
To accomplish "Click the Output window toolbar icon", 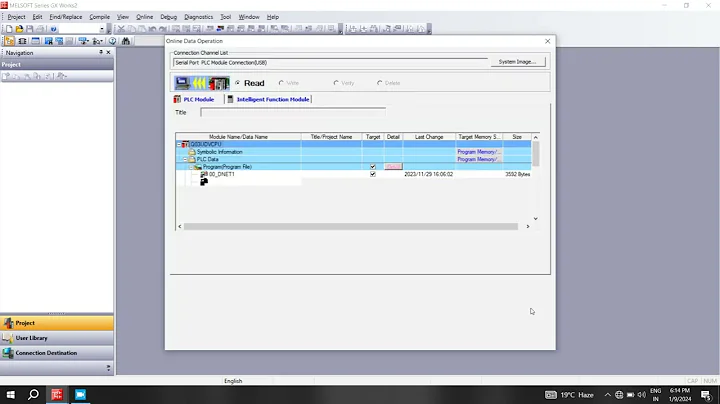I will [x=35, y=41].
